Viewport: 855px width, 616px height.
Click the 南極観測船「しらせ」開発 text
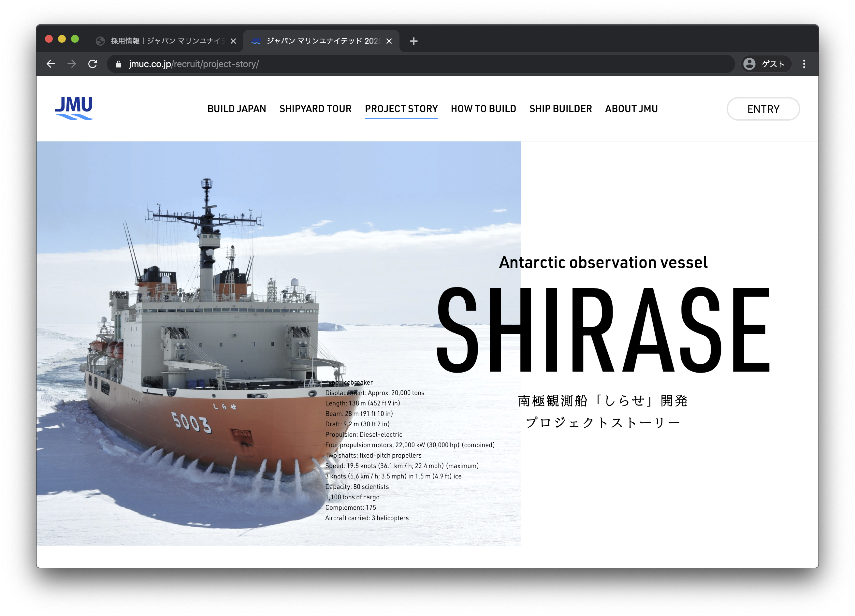603,401
